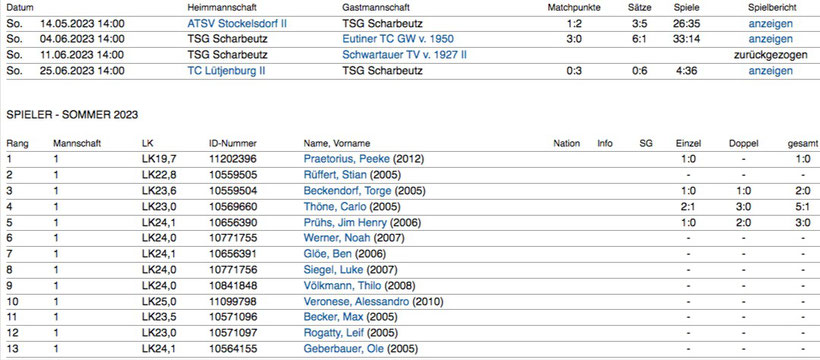Open player Praetorius, Peeke profile
The image size is (820, 360).
(x=347, y=159)
